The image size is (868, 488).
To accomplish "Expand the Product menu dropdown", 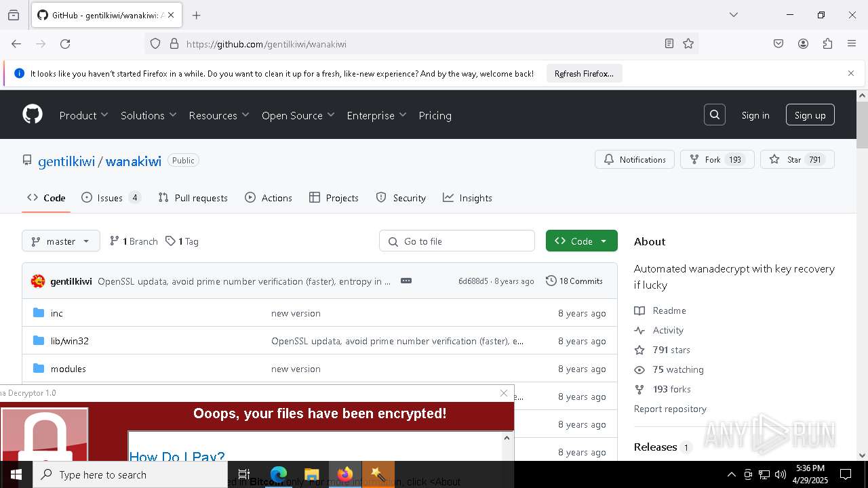I will point(84,115).
